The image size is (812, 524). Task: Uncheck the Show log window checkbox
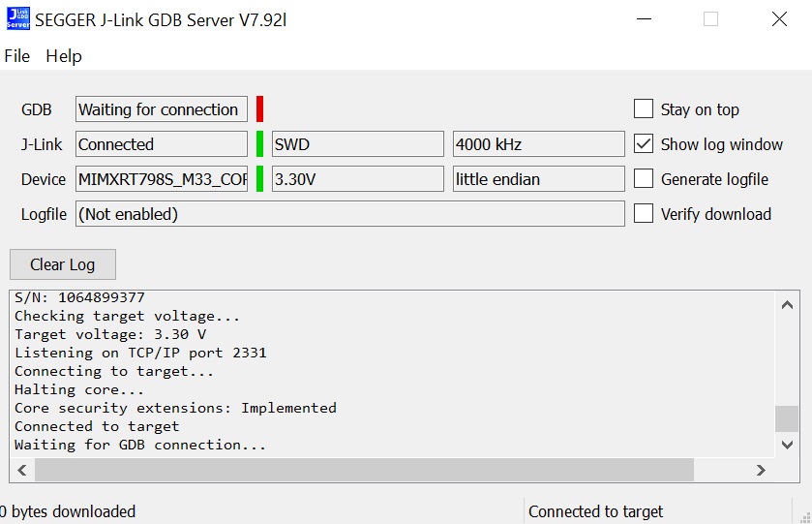(644, 144)
